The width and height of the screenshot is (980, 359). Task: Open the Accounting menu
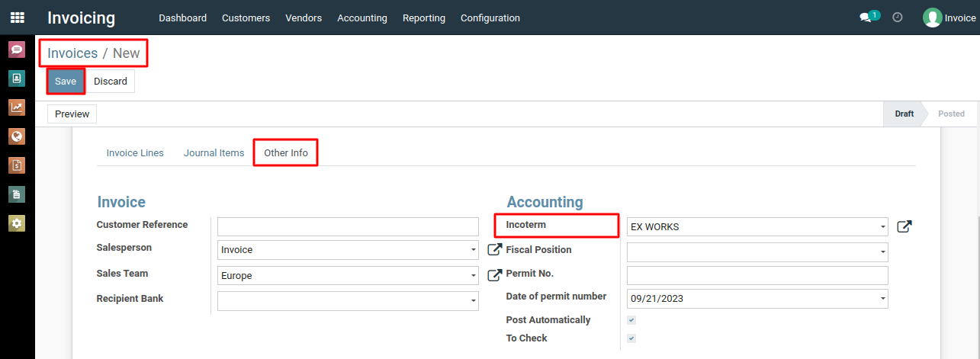tap(361, 18)
